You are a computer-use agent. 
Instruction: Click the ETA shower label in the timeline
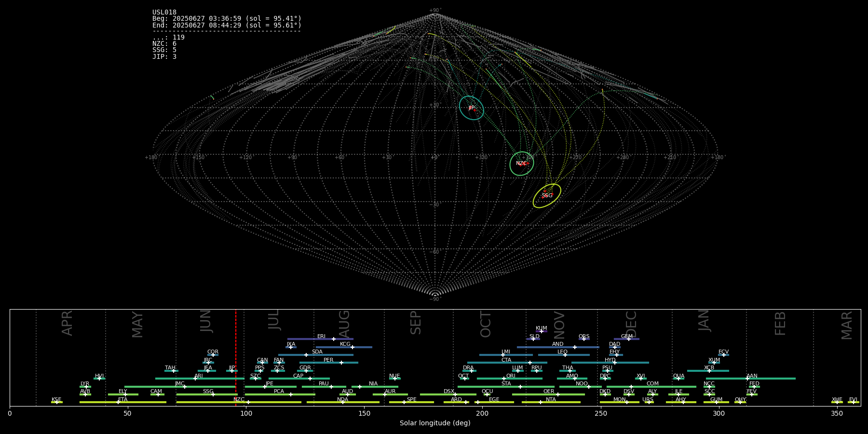pos(123,400)
